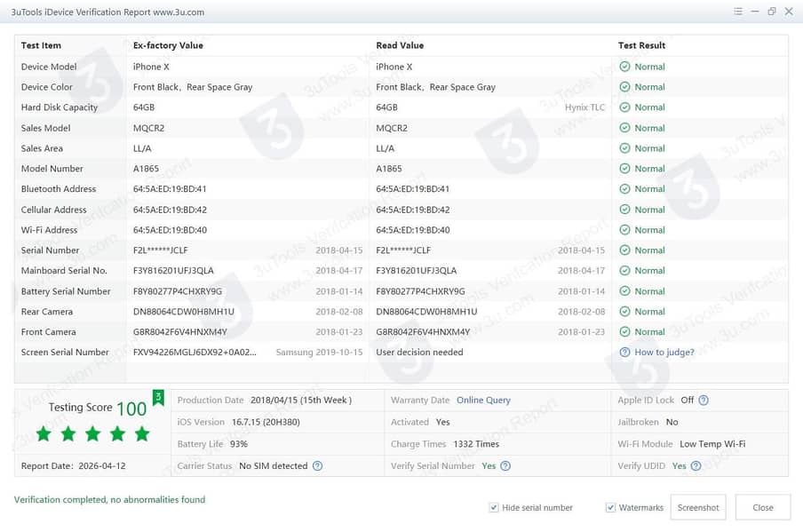This screenshot has width=803, height=532.
Task: Select ex-factory screen serial FXV94226MGLJ6DX92+0A02...
Action: [195, 353]
